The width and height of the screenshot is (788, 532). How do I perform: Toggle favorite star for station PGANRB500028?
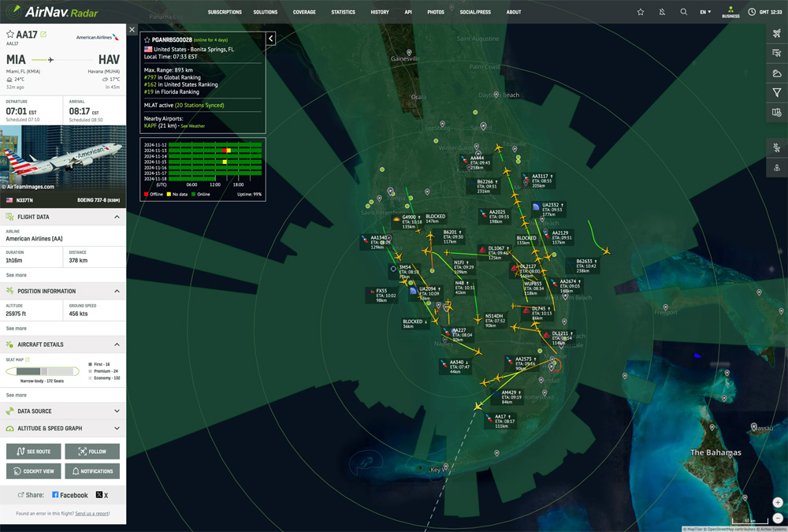click(147, 39)
